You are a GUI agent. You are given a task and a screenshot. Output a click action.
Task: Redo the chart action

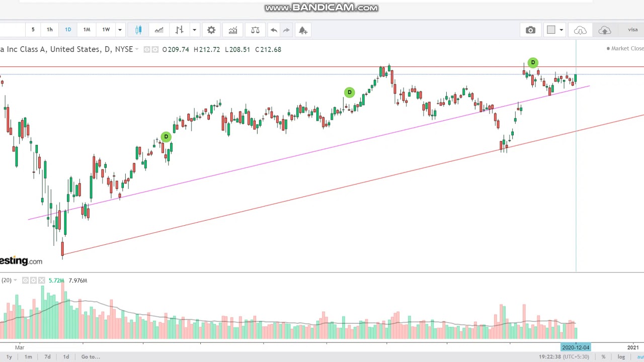click(x=286, y=30)
